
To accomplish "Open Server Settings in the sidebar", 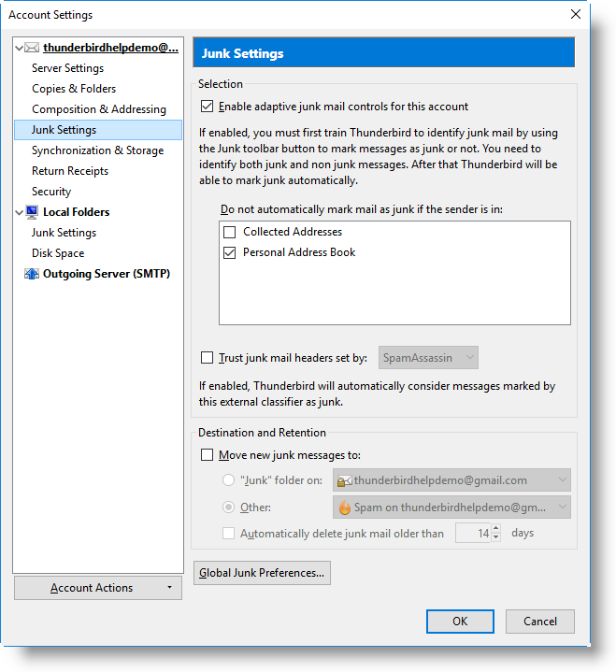I will point(67,68).
